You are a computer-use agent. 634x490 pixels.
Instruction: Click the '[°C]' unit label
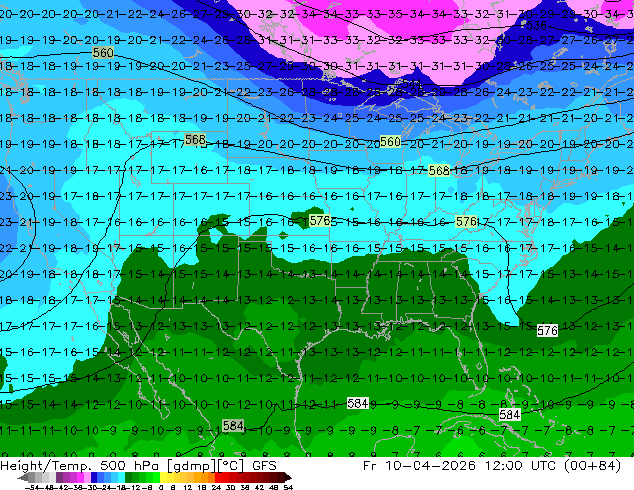pos(230,466)
